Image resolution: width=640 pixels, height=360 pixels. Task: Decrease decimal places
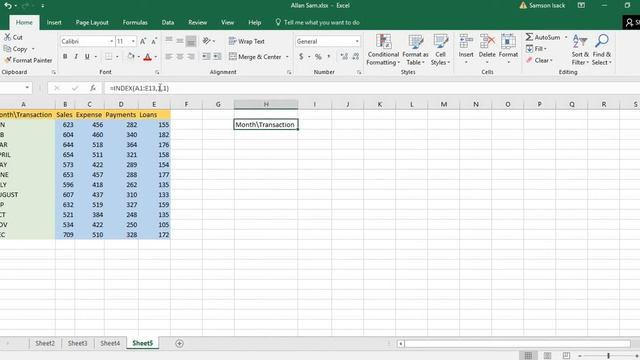[x=356, y=57]
